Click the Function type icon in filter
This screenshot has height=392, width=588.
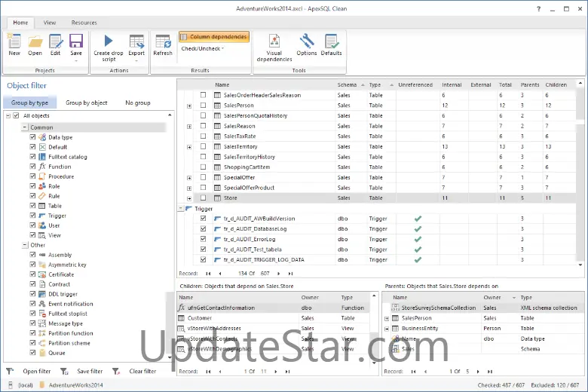(x=42, y=167)
